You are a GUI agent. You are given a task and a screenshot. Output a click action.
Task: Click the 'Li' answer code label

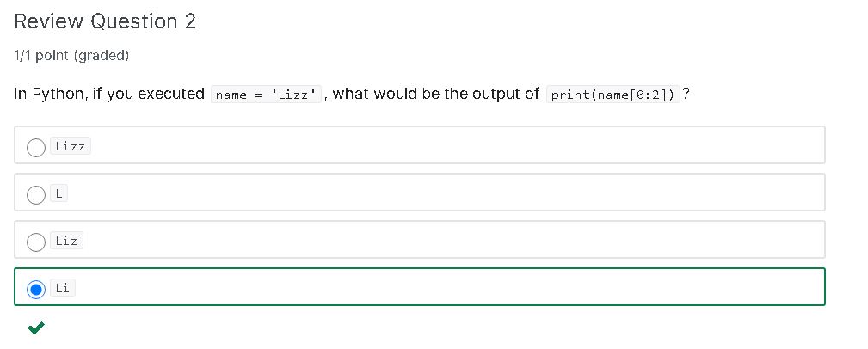(63, 288)
